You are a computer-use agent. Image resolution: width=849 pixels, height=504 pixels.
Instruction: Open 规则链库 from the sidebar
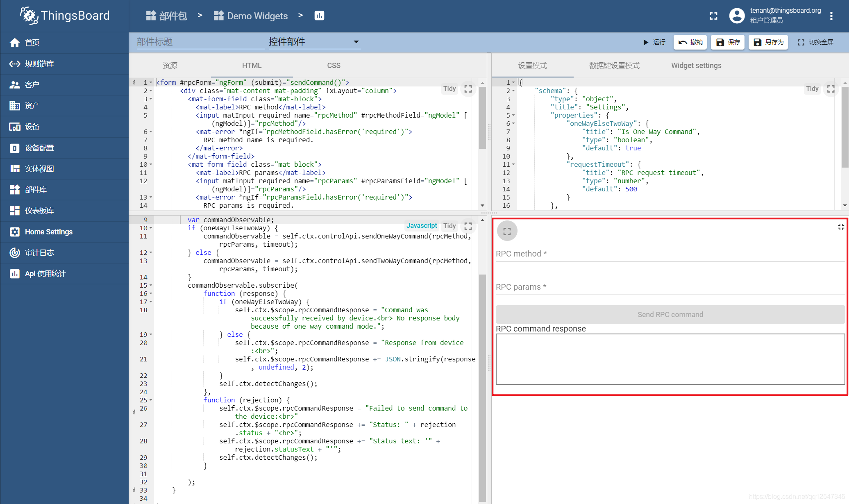point(39,64)
